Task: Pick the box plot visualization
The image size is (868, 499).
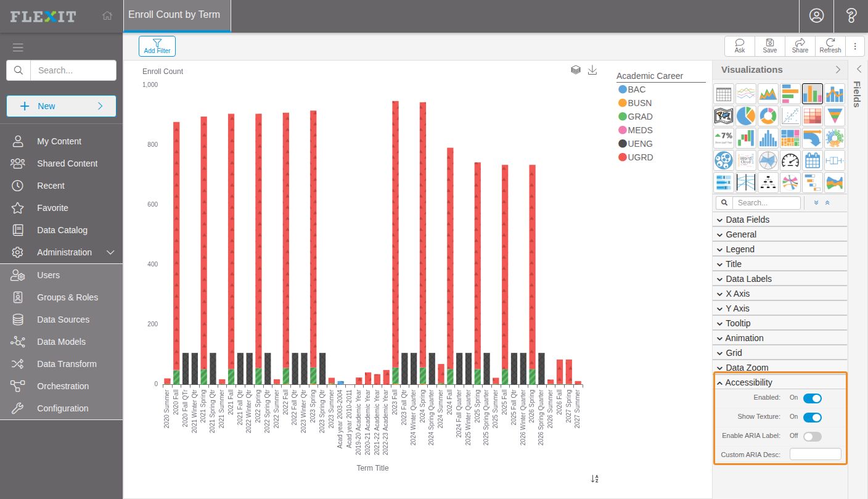Action: [835, 160]
